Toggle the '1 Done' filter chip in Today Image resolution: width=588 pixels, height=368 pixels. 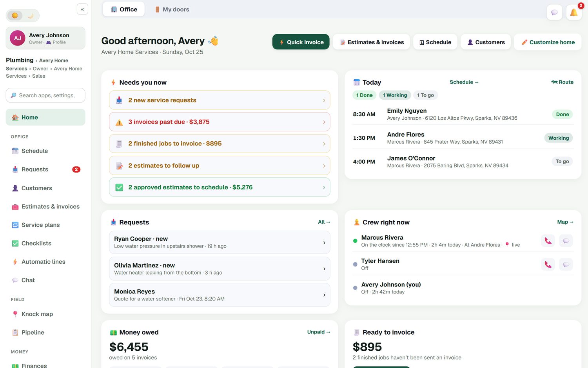(365, 95)
